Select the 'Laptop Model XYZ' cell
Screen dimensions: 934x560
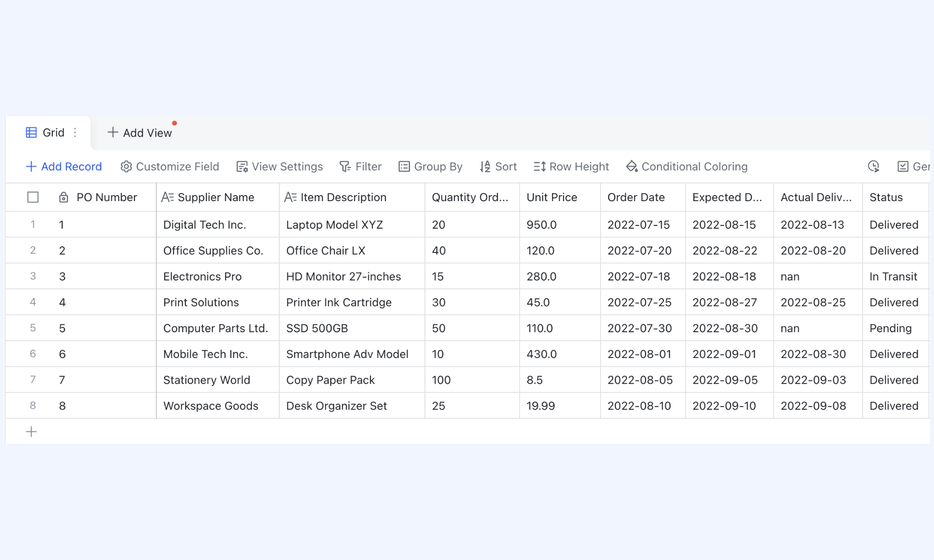352,224
